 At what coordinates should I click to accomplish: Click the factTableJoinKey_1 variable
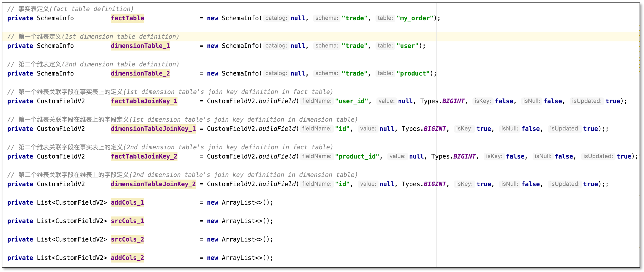point(144,101)
